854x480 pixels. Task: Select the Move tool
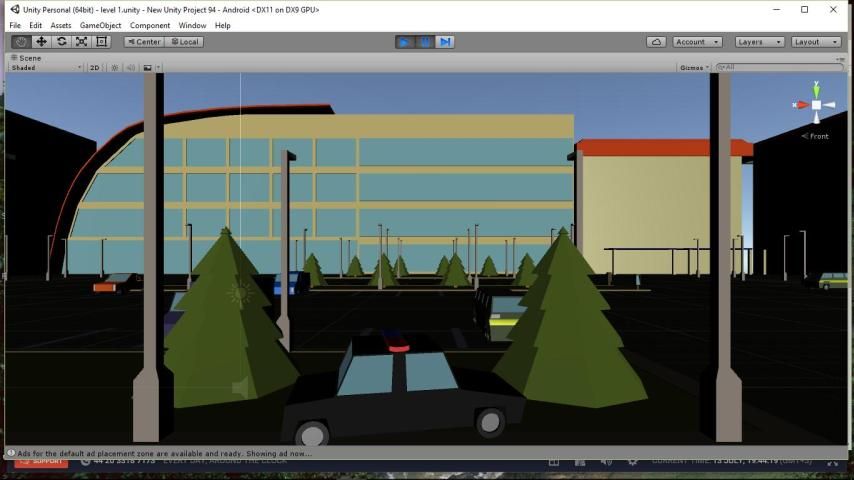[x=41, y=42]
